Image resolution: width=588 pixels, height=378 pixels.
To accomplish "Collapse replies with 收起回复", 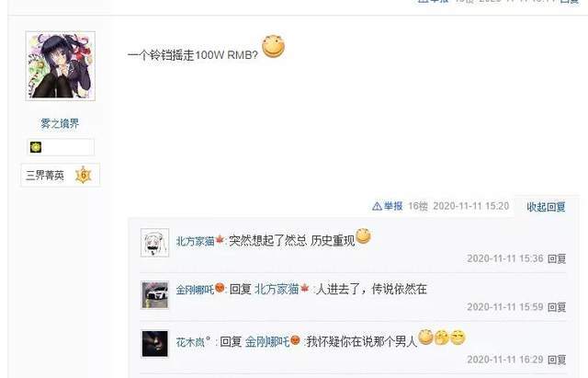I will tap(546, 207).
